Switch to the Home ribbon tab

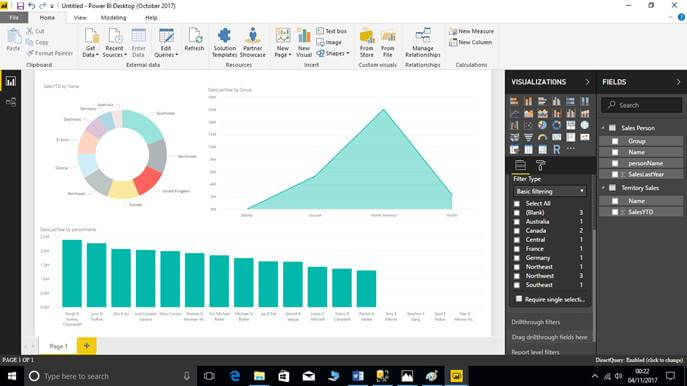47,18
